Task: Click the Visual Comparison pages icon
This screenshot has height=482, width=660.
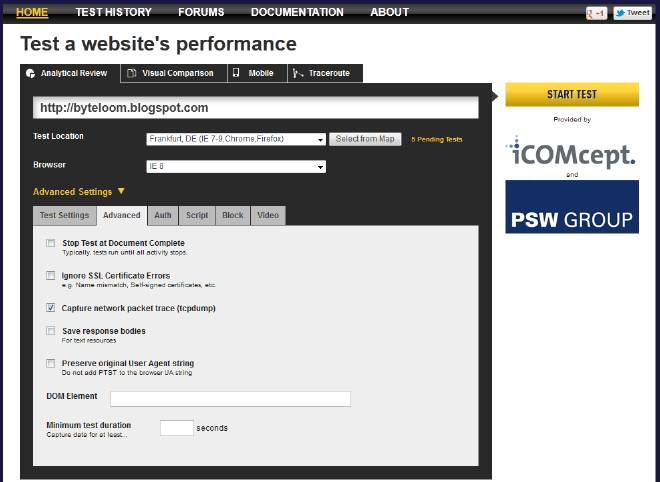Action: (x=132, y=73)
